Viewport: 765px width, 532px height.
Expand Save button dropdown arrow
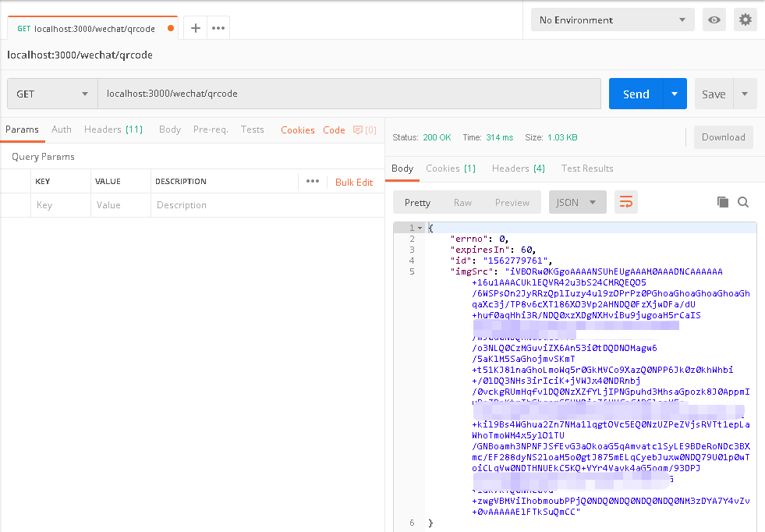pyautogui.click(x=745, y=94)
